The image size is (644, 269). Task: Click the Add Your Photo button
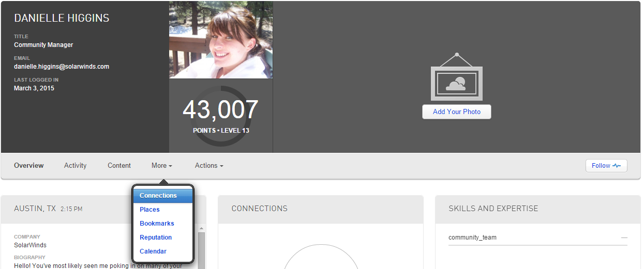click(457, 112)
